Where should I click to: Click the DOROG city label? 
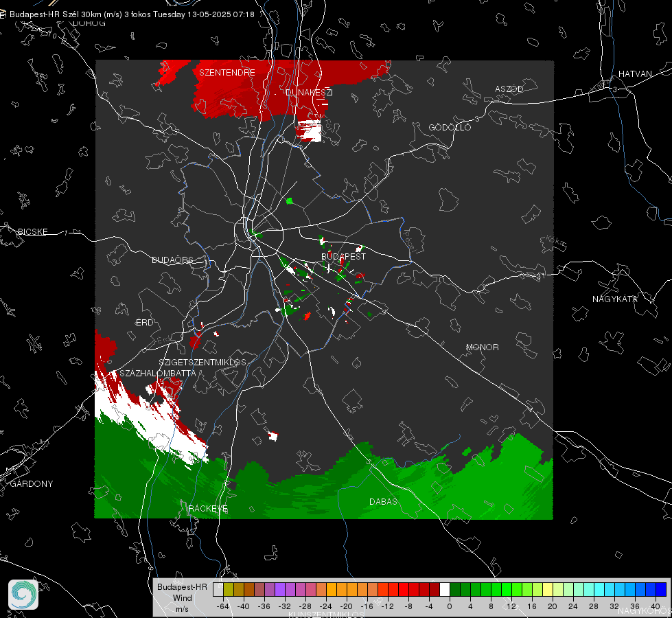89,23
